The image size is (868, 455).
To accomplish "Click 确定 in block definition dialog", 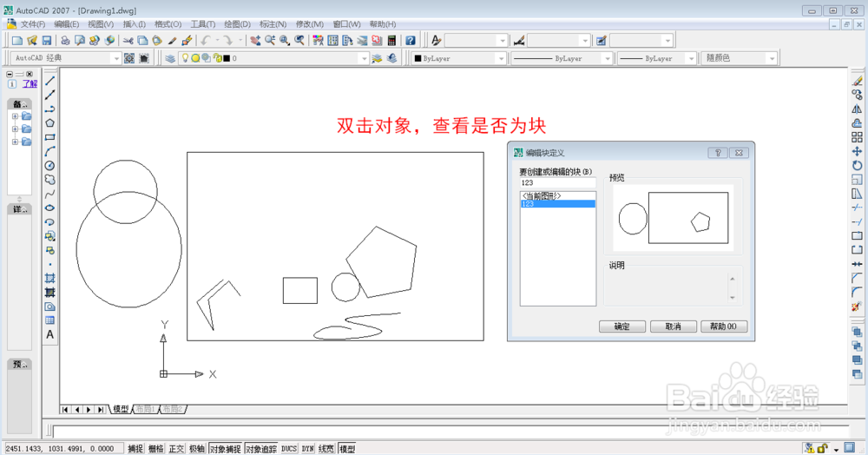I will point(622,326).
